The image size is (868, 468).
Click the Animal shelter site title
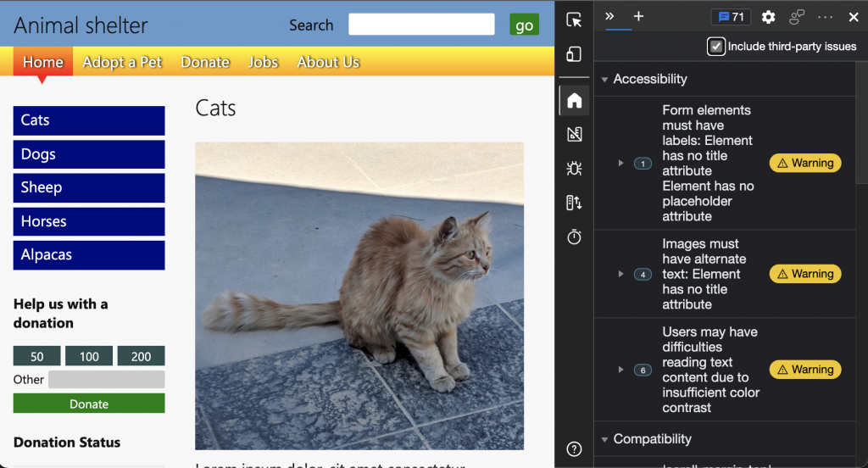[x=81, y=25]
